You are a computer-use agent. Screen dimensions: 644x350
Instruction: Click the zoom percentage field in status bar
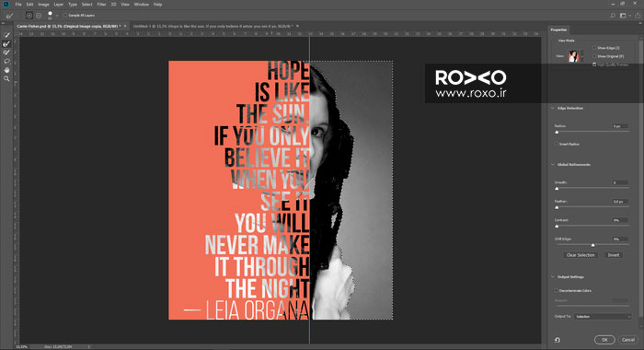pos(22,346)
